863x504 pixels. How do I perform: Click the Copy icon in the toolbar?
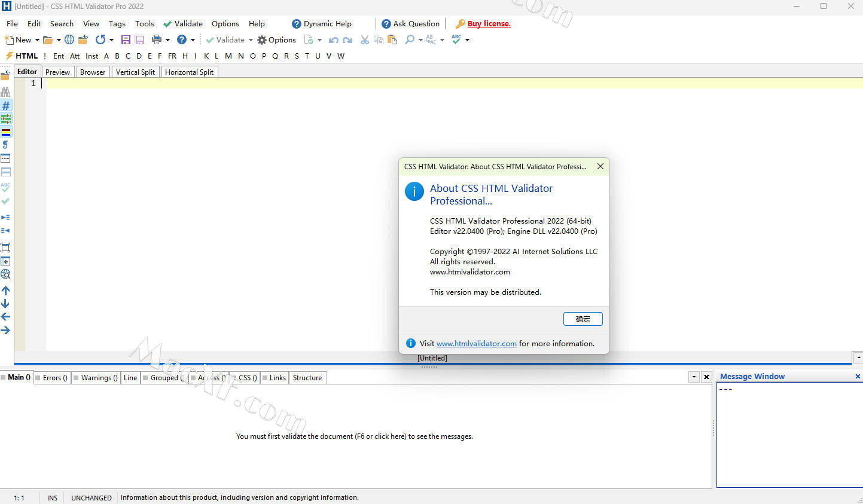(379, 40)
